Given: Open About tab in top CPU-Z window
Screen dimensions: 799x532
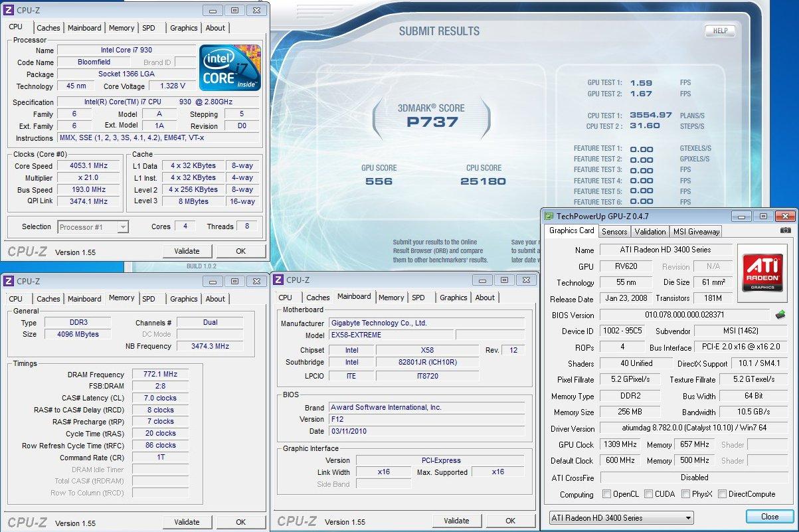Looking at the screenshot, I should coord(215,28).
